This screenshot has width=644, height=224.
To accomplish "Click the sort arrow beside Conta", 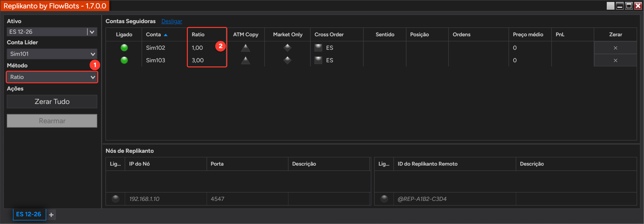I will [166, 35].
